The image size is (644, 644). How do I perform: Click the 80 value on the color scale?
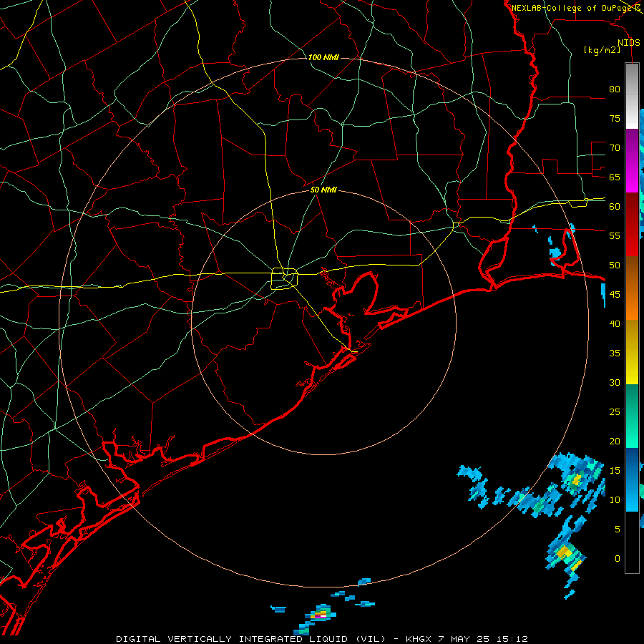click(x=615, y=89)
